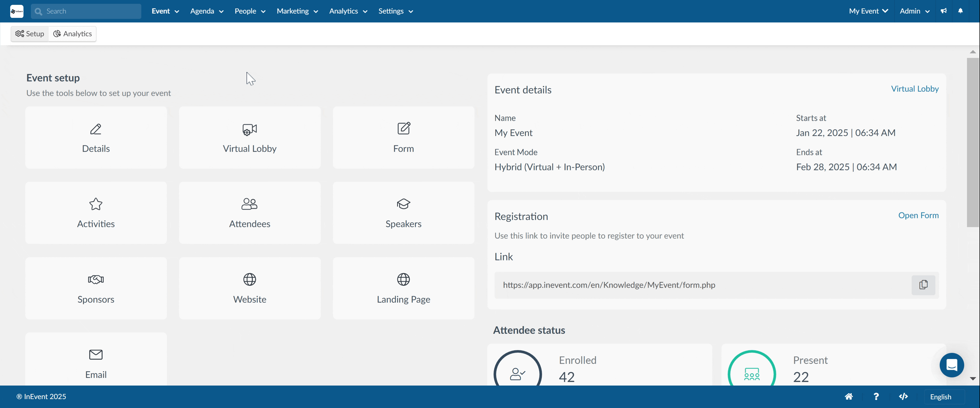
Task: Open the Activities setup tool
Action: tap(96, 212)
